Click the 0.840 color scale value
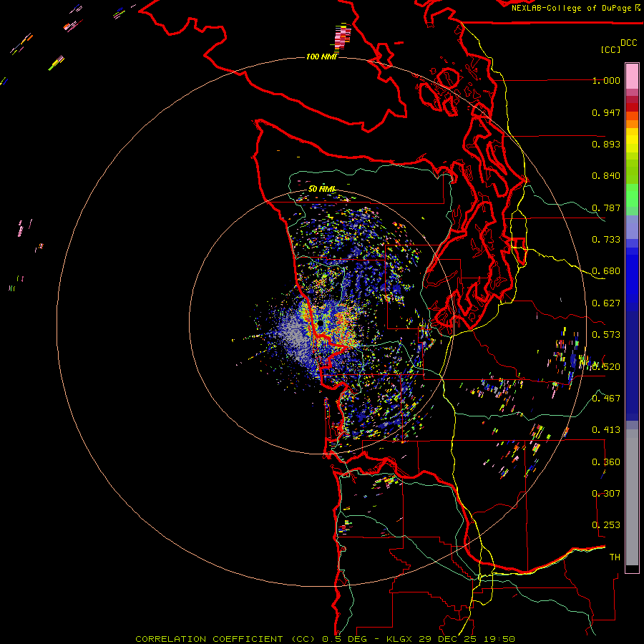The image size is (644, 644). click(x=606, y=176)
